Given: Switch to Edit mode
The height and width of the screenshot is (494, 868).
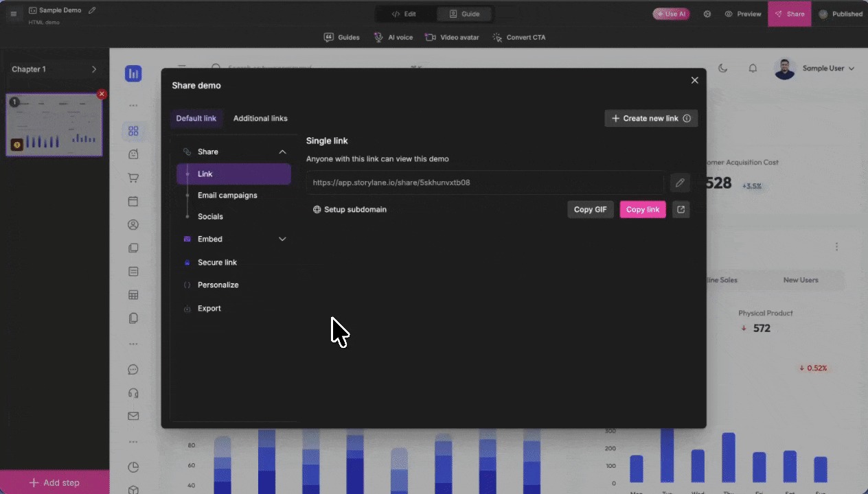Looking at the screenshot, I should 404,14.
